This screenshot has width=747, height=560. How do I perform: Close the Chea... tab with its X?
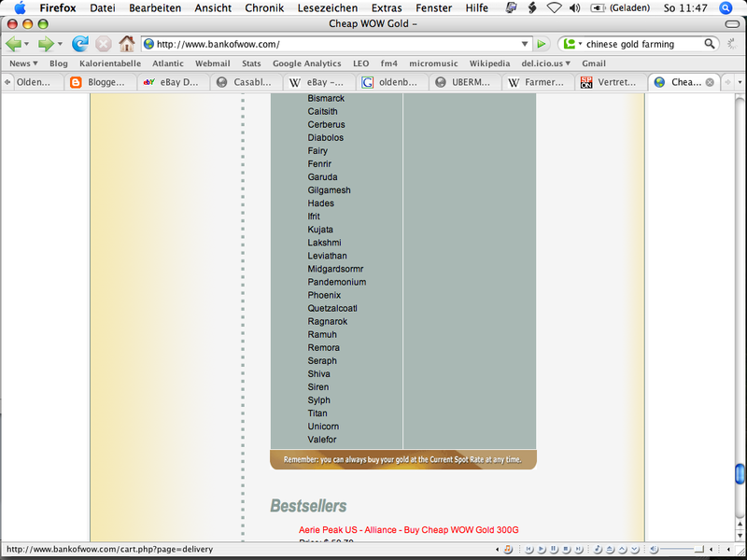(710, 82)
